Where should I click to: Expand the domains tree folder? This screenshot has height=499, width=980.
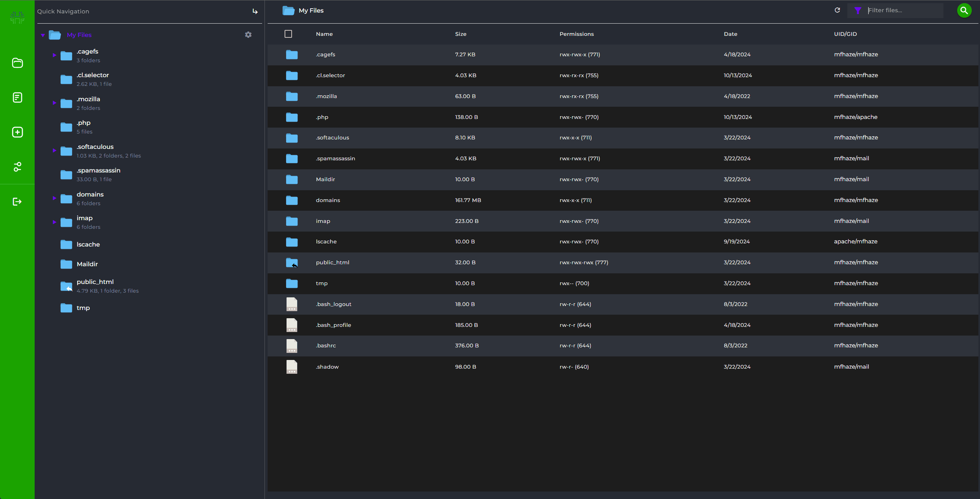pos(54,198)
